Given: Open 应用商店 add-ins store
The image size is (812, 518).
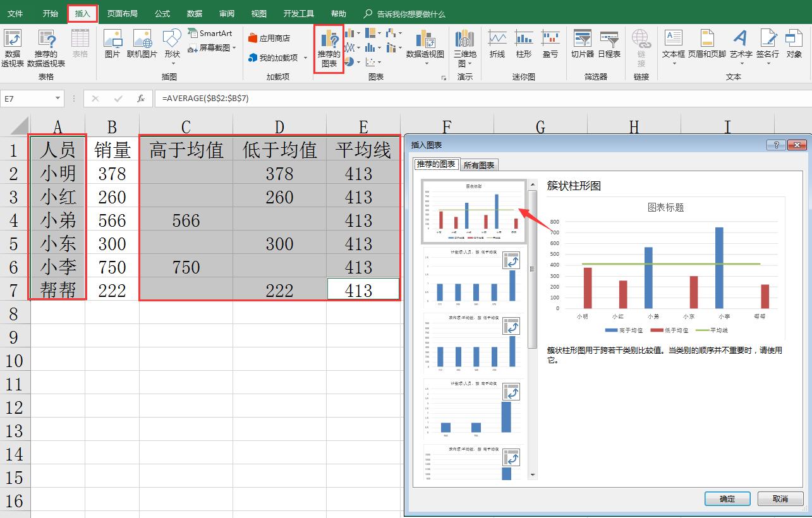Looking at the screenshot, I should 269,38.
